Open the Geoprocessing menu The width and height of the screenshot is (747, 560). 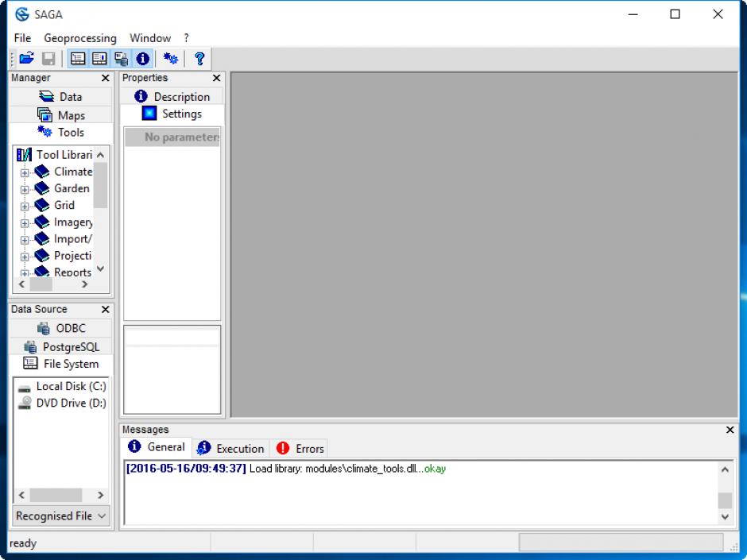click(x=80, y=38)
